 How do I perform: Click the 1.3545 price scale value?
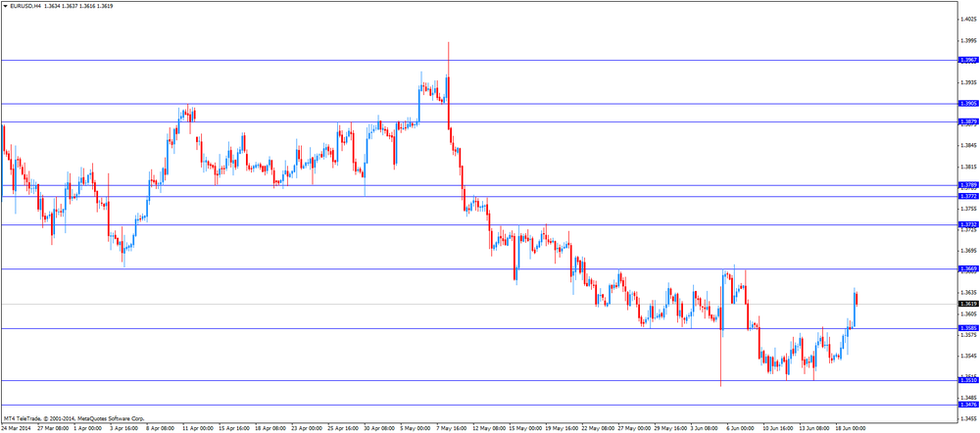968,356
